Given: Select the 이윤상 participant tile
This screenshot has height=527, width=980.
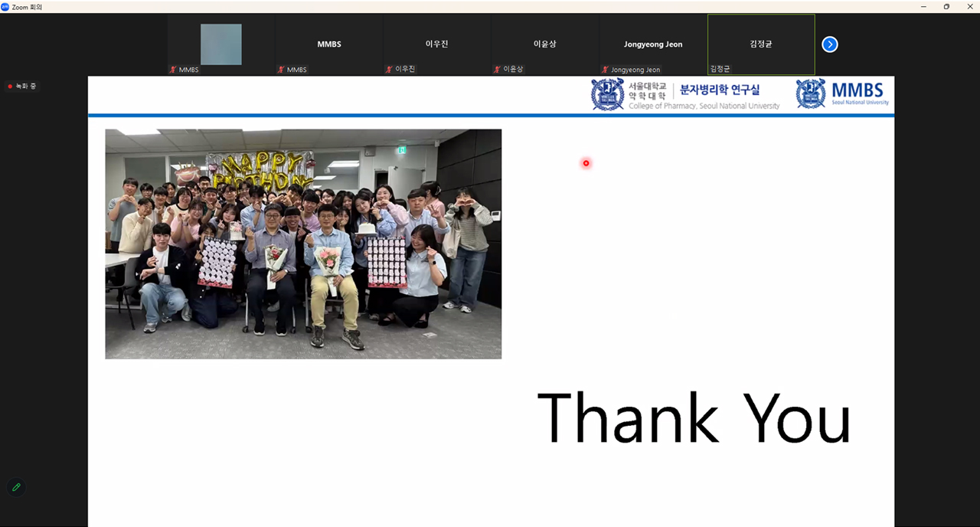Looking at the screenshot, I should pos(544,44).
